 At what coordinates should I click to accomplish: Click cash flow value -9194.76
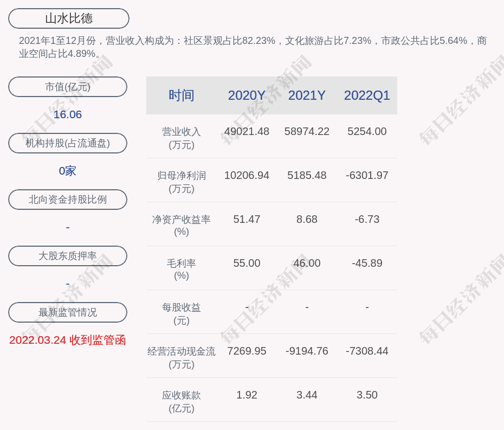pos(307,351)
